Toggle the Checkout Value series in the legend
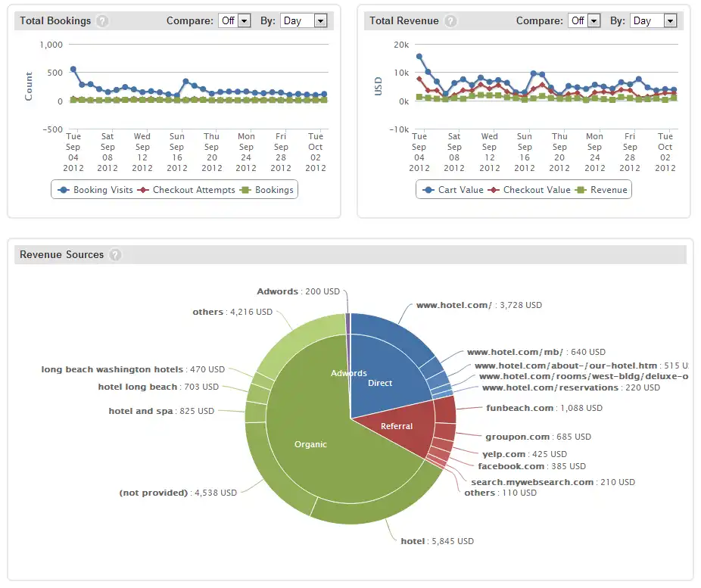Image resolution: width=701 pixels, height=588 pixels. [529, 190]
